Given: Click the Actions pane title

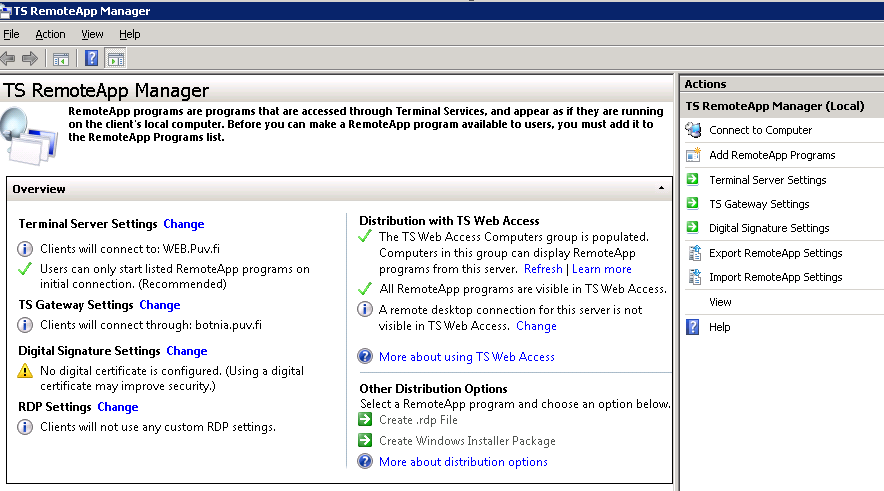Looking at the screenshot, I should click(705, 84).
